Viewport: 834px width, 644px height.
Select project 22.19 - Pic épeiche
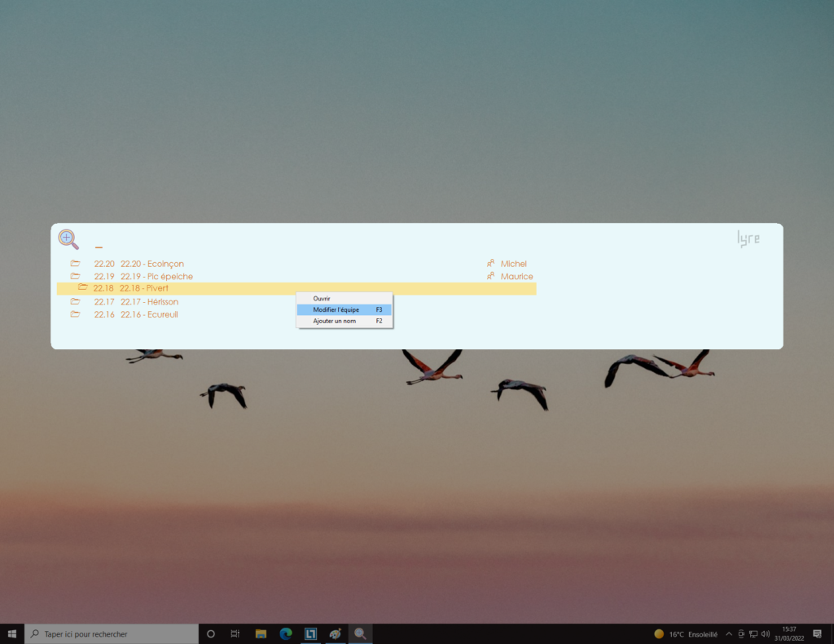pyautogui.click(x=156, y=277)
